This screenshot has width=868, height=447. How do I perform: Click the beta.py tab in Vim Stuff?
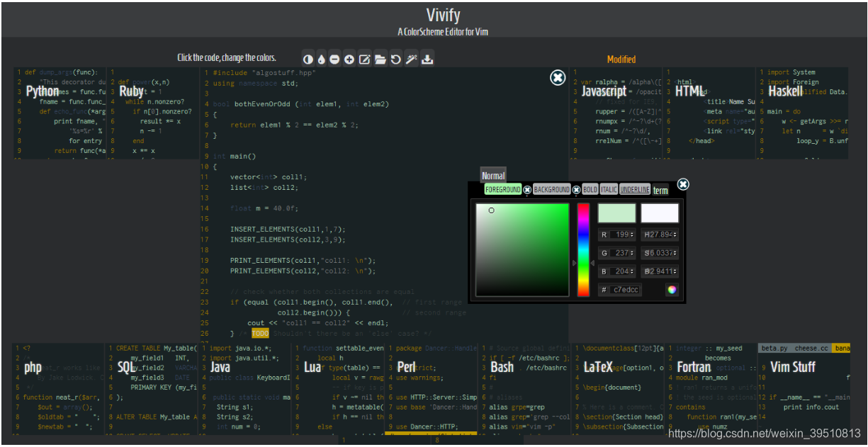coord(774,349)
